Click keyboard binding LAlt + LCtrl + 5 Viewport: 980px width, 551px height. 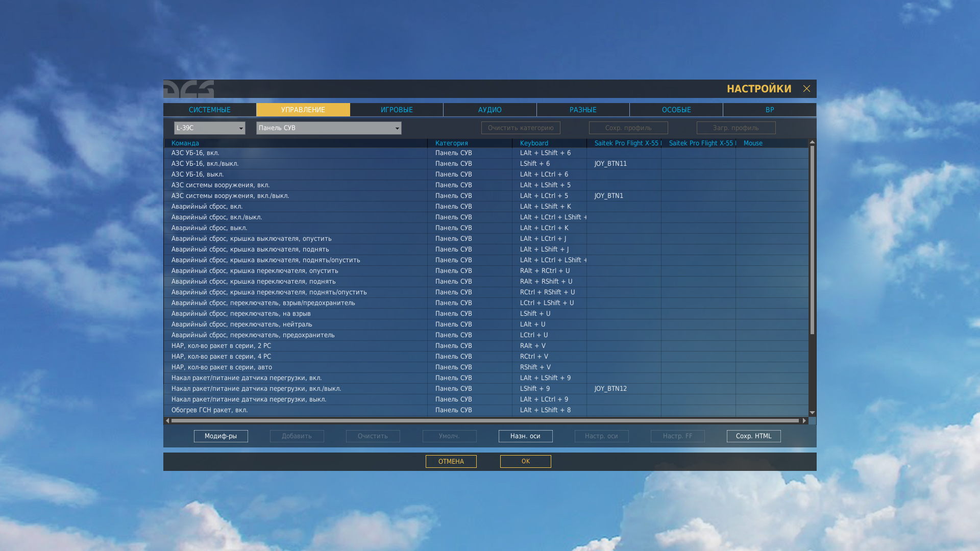[549, 196]
